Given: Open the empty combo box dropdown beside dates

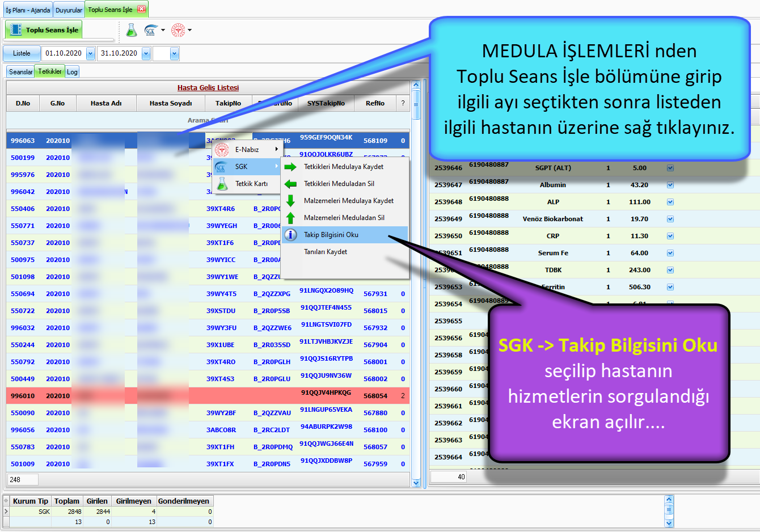Looking at the screenshot, I should pos(174,53).
